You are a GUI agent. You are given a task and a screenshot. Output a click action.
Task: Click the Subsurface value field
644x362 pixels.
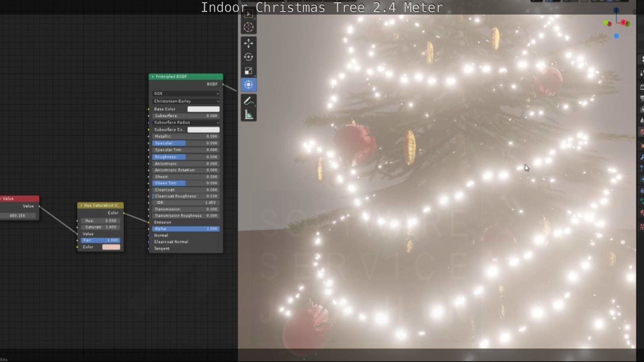[x=186, y=116]
